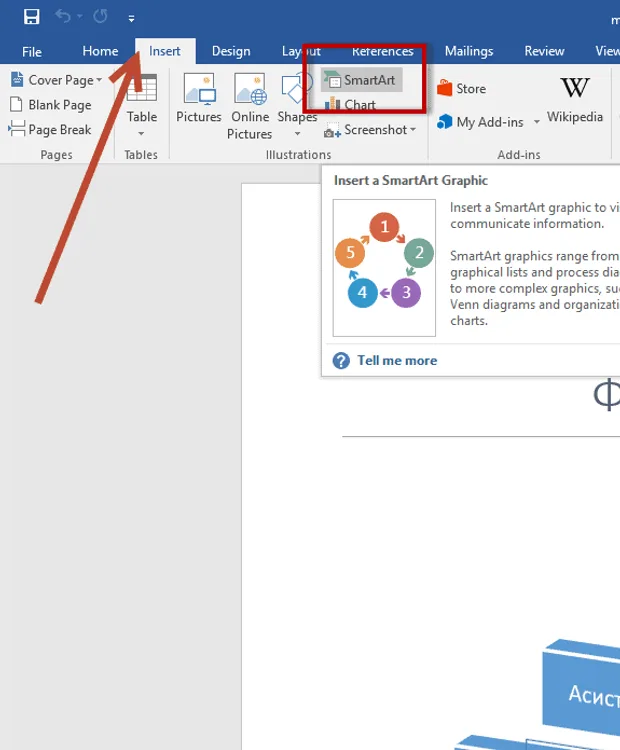Click the Screenshot camera icon
620x750 pixels.
(x=332, y=130)
